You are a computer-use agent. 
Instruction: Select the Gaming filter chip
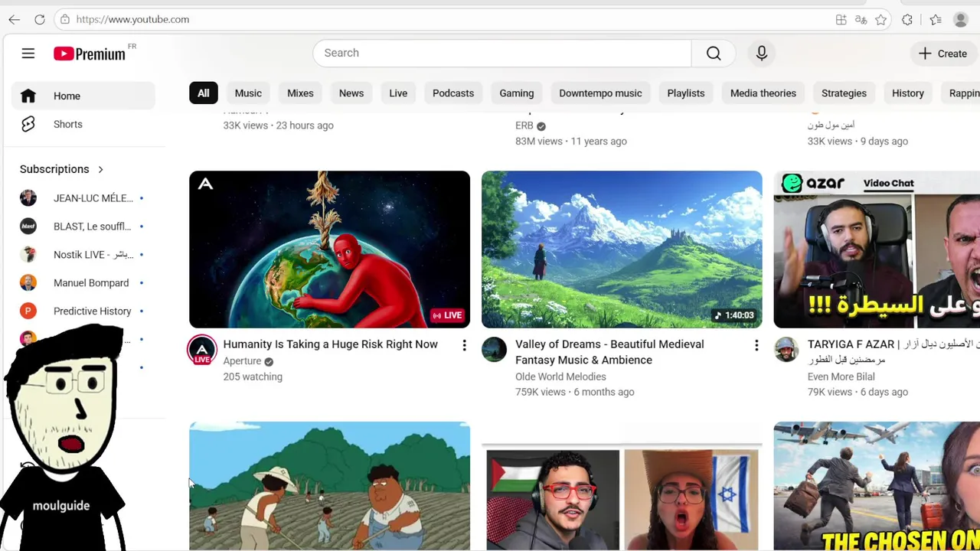pos(517,93)
